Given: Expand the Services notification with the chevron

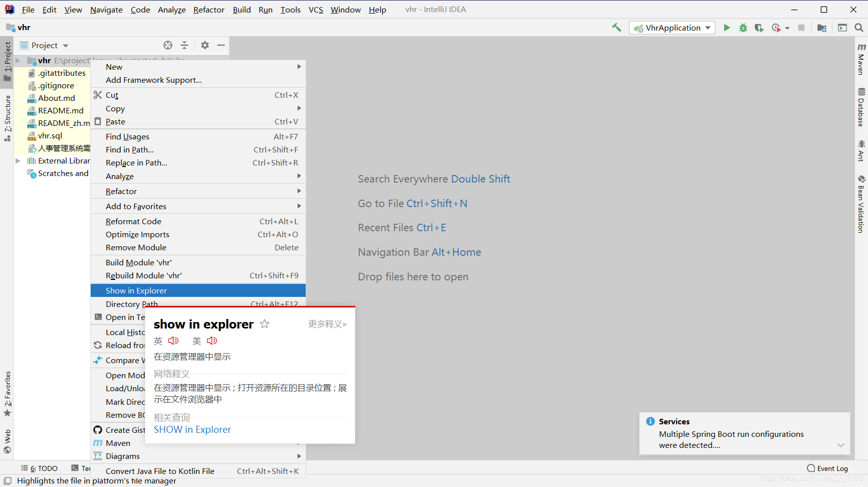Looking at the screenshot, I should point(841,445).
